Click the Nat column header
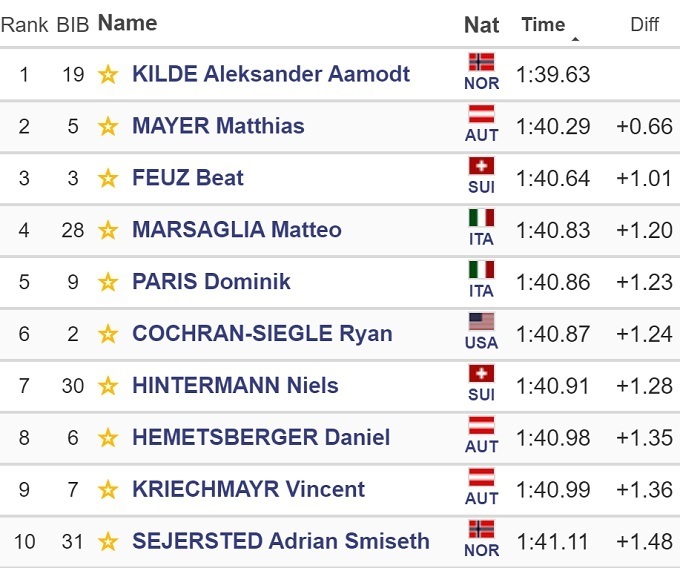680x568 pixels. (x=481, y=24)
